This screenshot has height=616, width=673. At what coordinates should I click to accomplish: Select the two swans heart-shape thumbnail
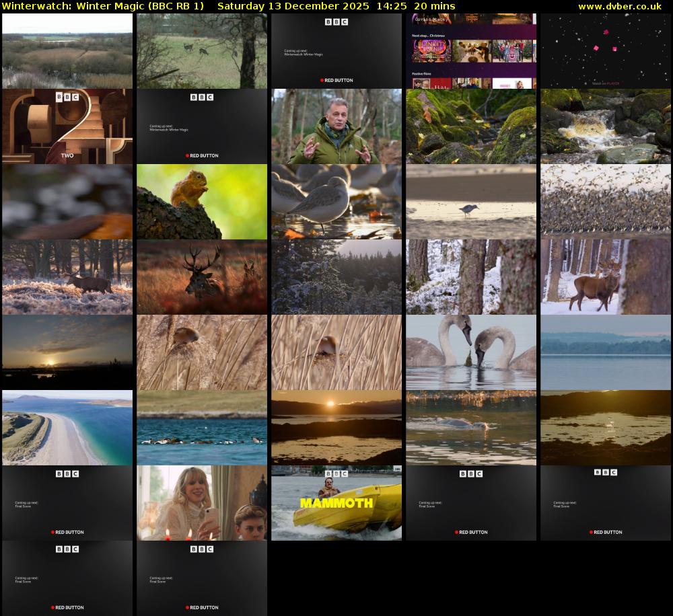(471, 352)
